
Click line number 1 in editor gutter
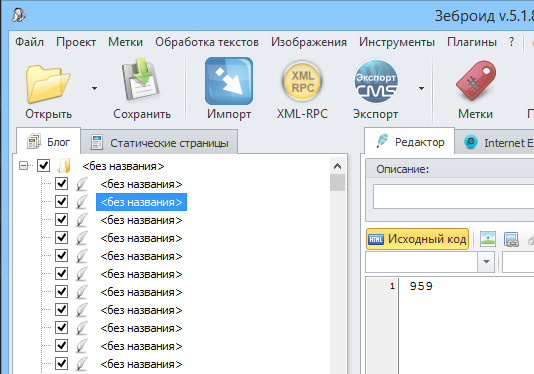(x=392, y=286)
